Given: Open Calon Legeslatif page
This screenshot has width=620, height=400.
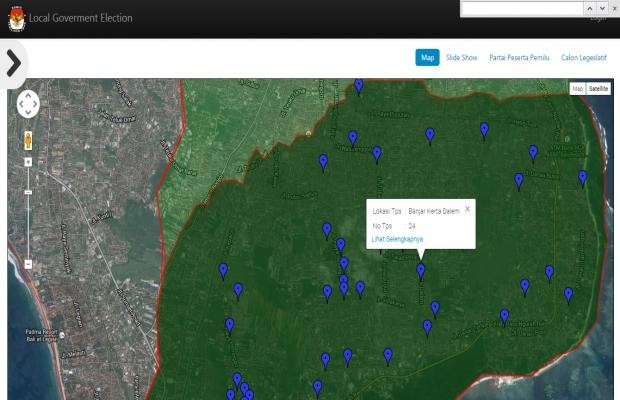Looking at the screenshot, I should [584, 58].
